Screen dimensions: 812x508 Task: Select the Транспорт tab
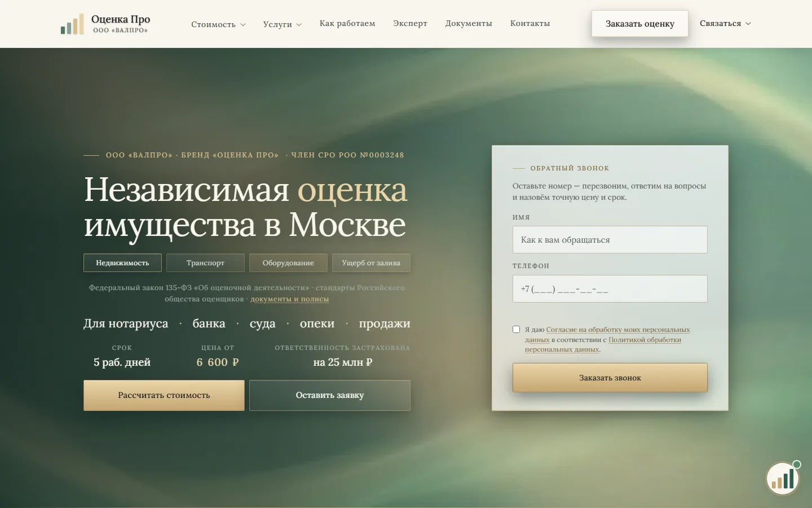205,263
